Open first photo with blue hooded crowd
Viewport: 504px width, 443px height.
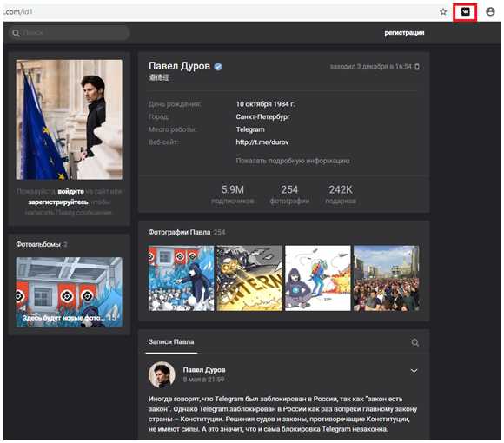tap(181, 278)
